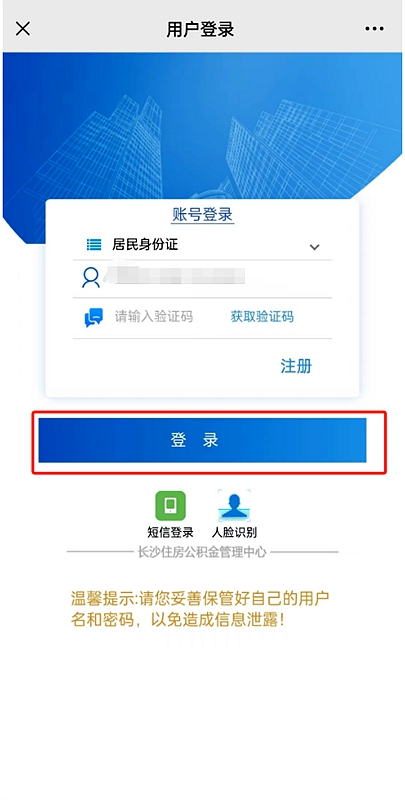Tap the user profile icon in account field
The image size is (405, 800).
tap(91, 278)
